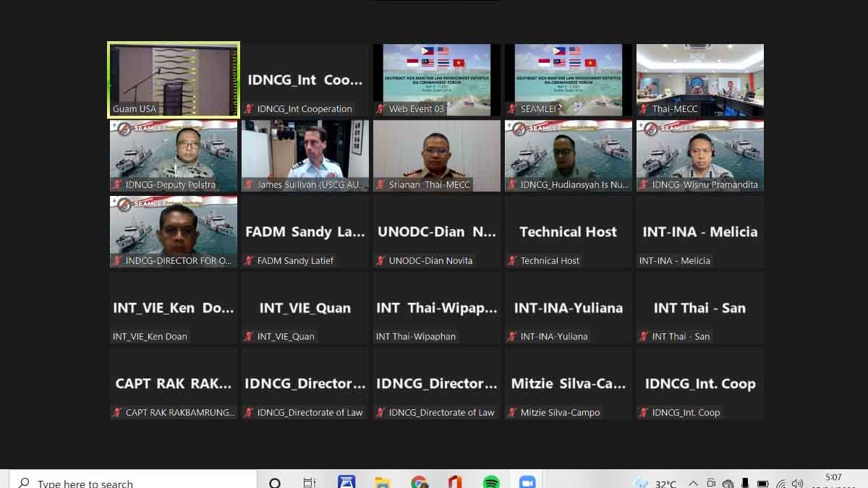Viewport: 868px width, 488px height.
Task: Open Zoom from the taskbar
Action: pos(527,482)
